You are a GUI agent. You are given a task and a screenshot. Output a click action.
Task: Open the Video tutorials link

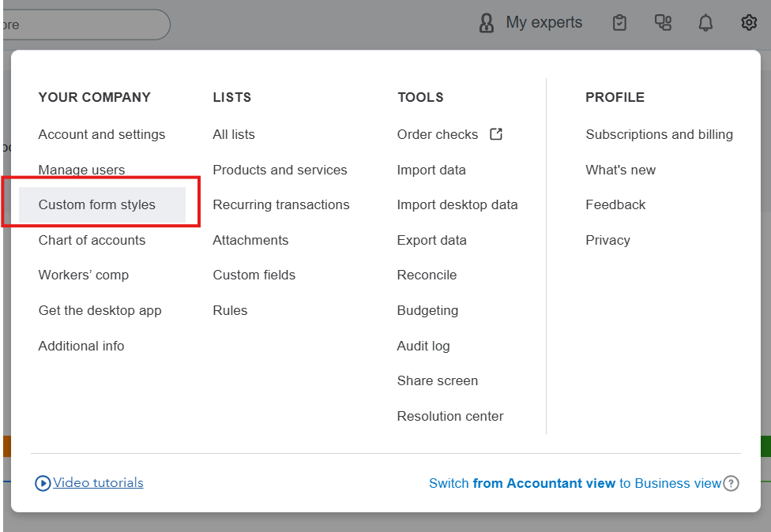click(x=98, y=482)
